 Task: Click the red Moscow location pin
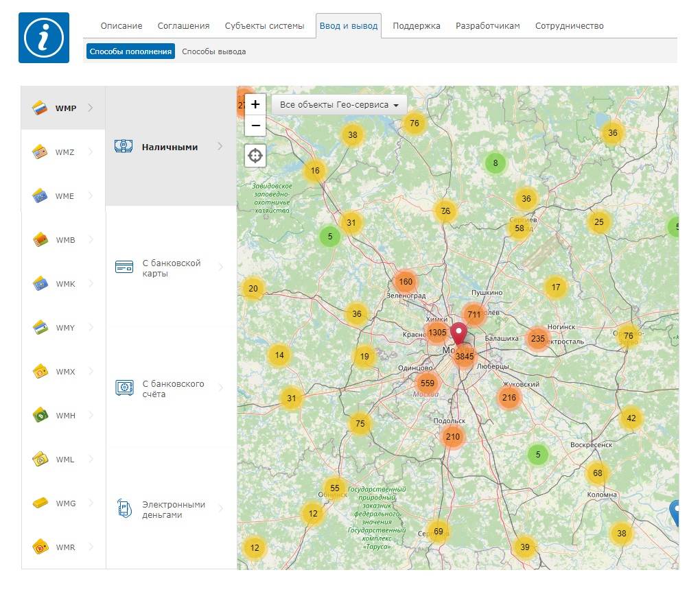pos(458,333)
